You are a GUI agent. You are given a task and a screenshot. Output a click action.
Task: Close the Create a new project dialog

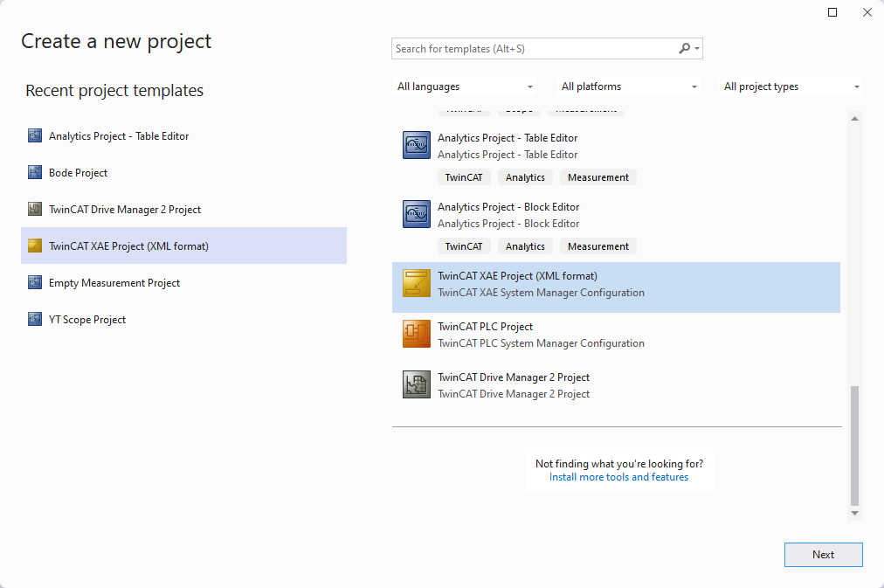point(867,12)
